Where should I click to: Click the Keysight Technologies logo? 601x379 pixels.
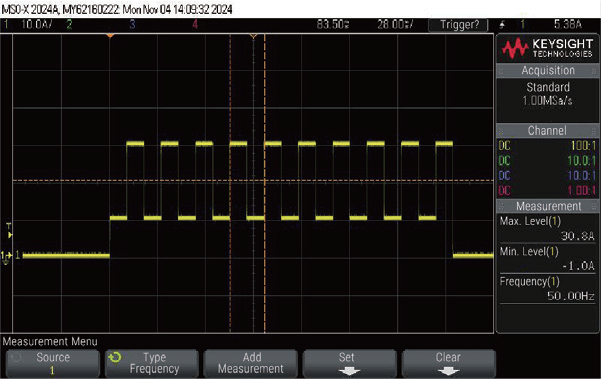[x=548, y=48]
